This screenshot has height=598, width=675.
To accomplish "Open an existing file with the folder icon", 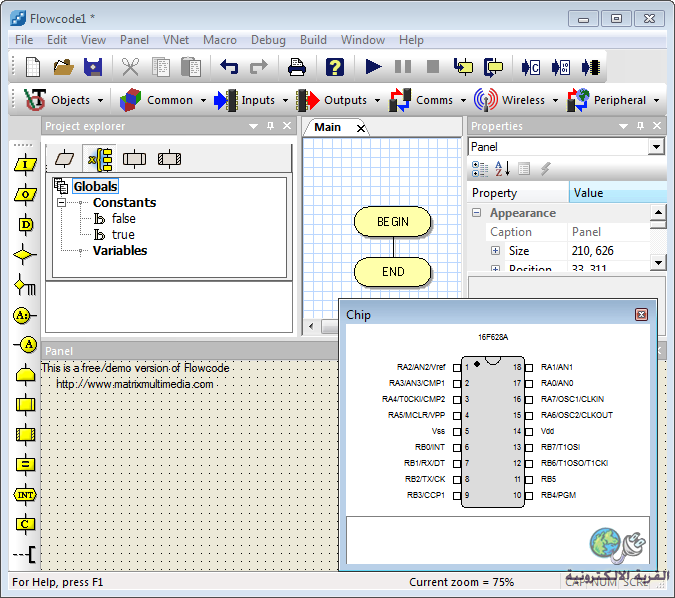I will 63,67.
